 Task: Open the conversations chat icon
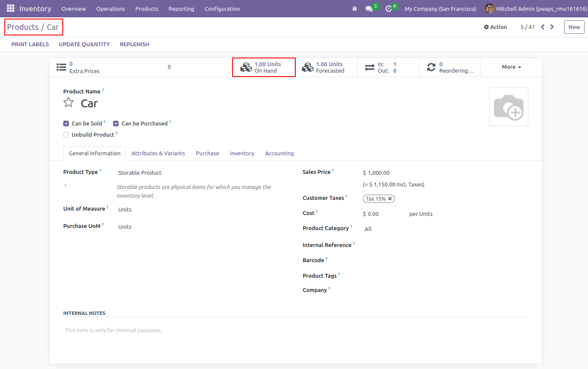coord(369,9)
